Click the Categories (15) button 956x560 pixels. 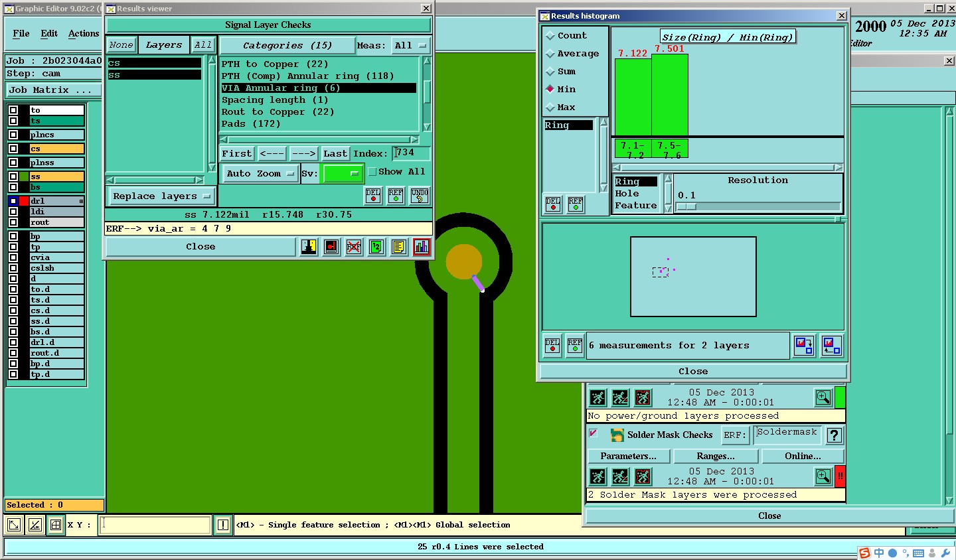[287, 46]
